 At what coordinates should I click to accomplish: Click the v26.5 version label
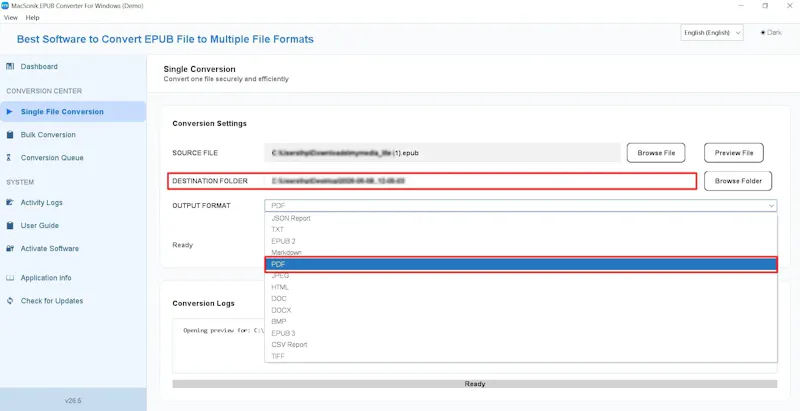pos(73,401)
